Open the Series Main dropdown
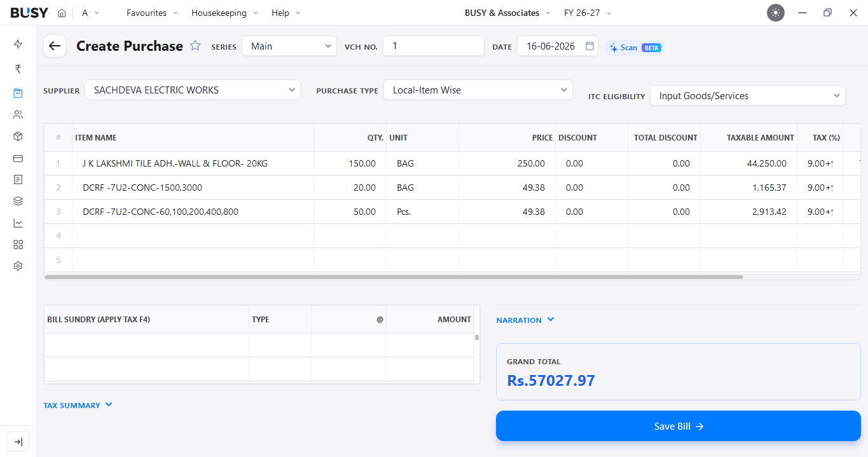The height and width of the screenshot is (457, 868). click(x=289, y=46)
